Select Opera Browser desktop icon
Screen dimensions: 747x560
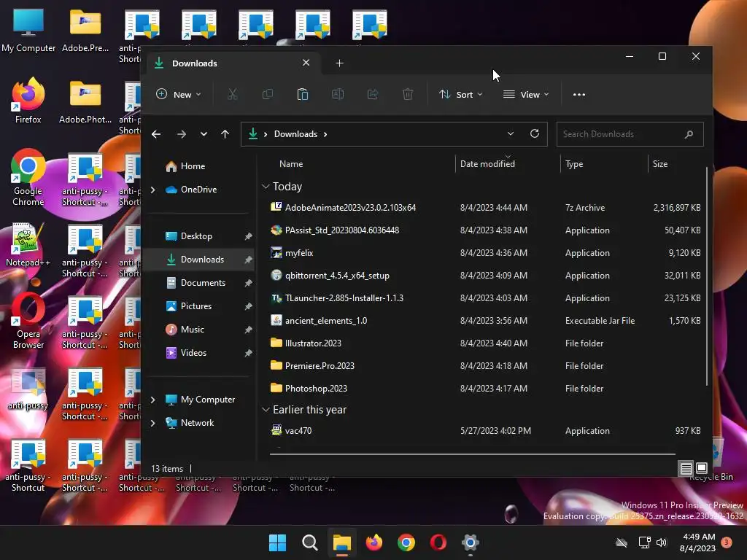tap(28, 321)
